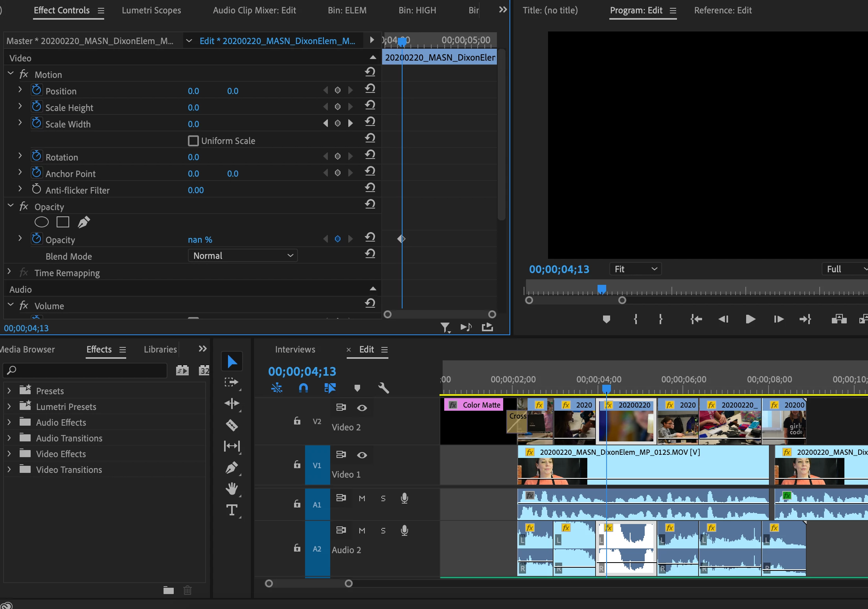Reset the Position parameter
This screenshot has width=868, height=609.
tap(370, 89)
